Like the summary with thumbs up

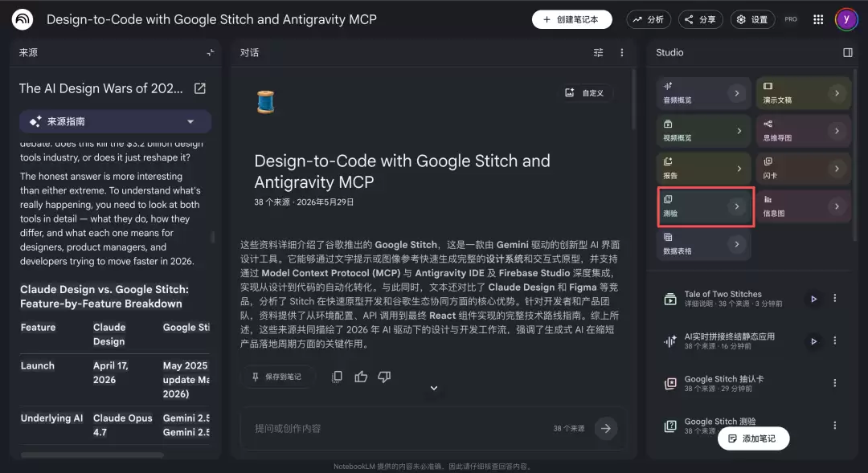coord(361,377)
